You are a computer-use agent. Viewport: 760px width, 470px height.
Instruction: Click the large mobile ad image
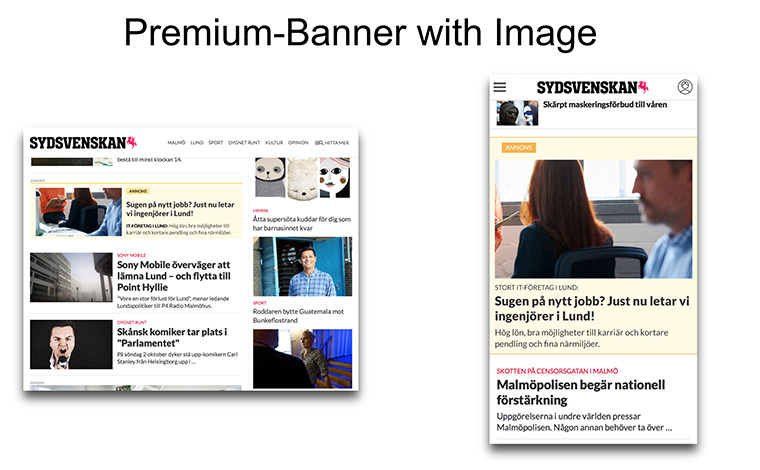(x=593, y=219)
